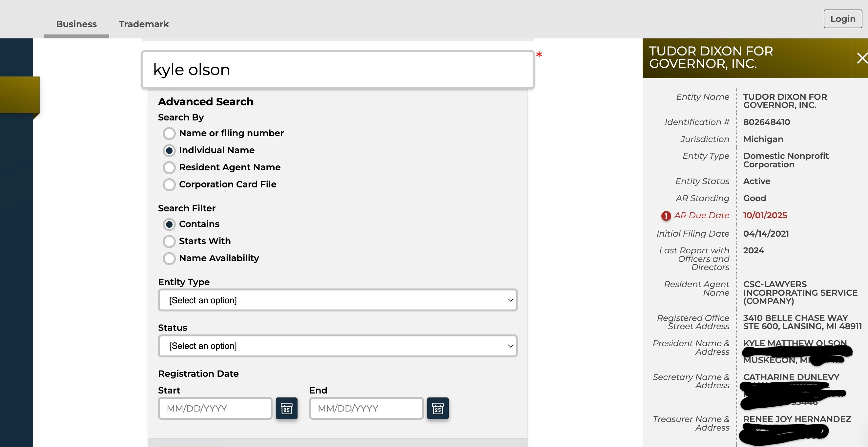The height and width of the screenshot is (447, 868).
Task: Click the AR Due Date warning icon
Action: pos(666,216)
